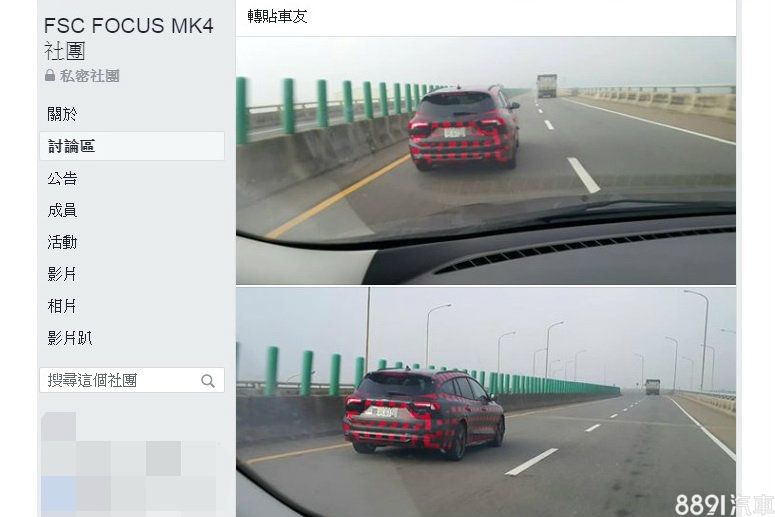View the 成員 members list

[x=62, y=210]
